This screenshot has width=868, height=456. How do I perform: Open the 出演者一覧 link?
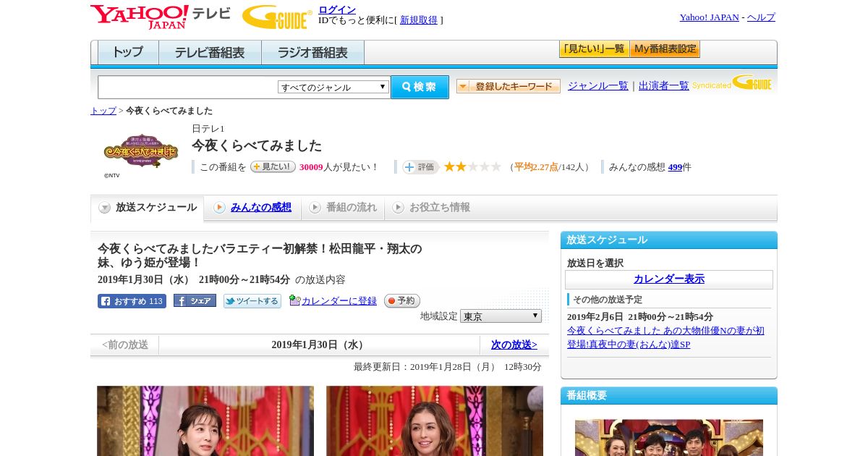click(x=664, y=86)
